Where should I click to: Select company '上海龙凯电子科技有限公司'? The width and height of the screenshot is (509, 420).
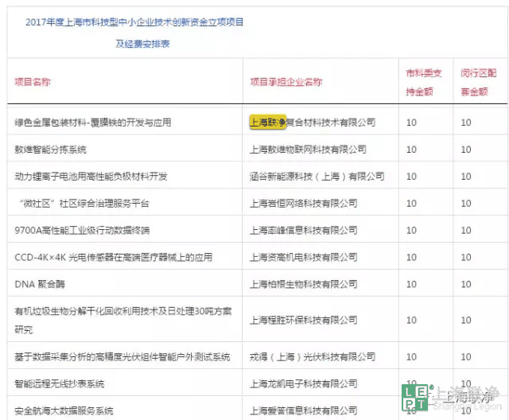304,383
